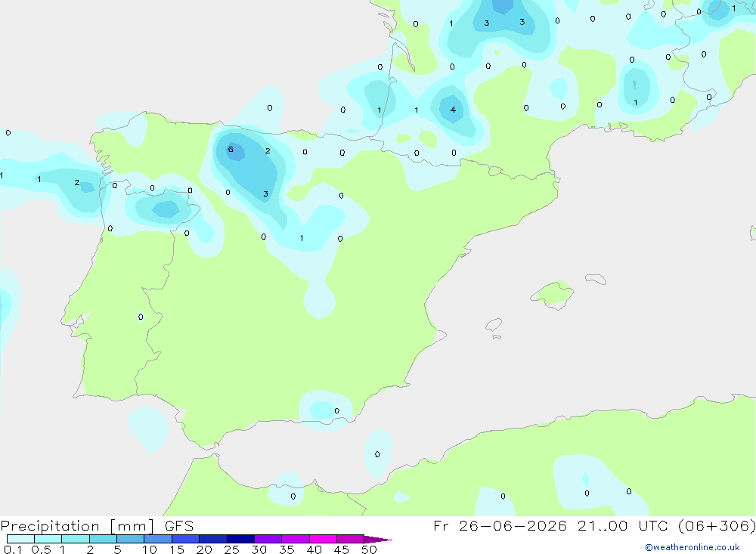Viewport: 756px width, 554px height.
Task: Click the '6' precipitation value over northern Spain
Action: tap(231, 150)
